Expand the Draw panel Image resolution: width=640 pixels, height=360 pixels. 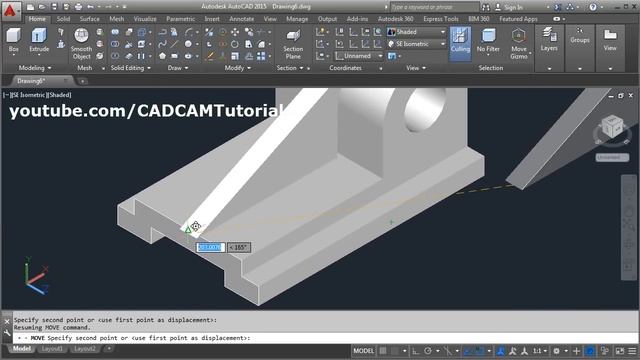pos(178,68)
